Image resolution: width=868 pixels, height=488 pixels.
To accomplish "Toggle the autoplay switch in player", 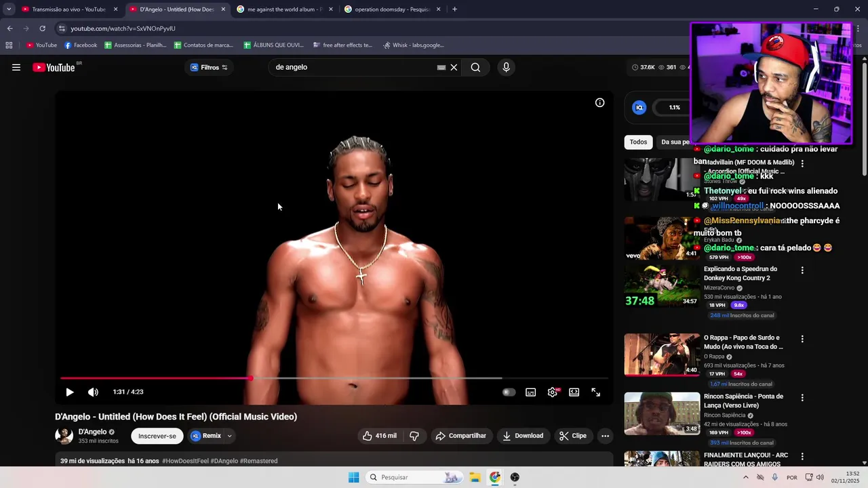I will tap(509, 392).
